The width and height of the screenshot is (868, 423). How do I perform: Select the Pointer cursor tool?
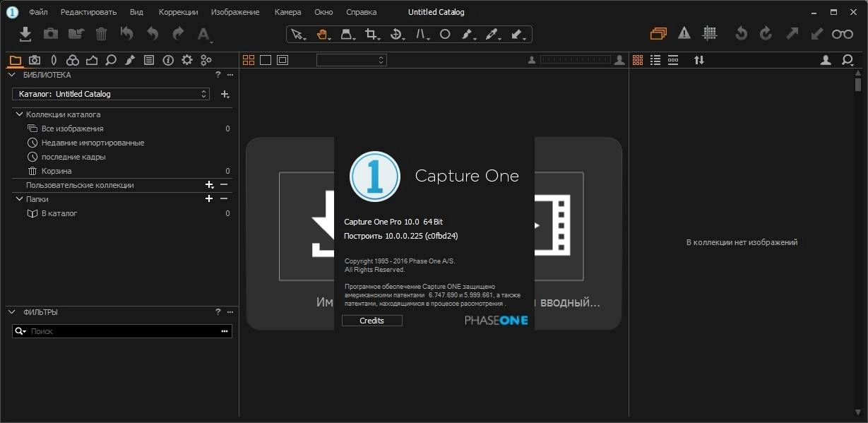click(297, 34)
